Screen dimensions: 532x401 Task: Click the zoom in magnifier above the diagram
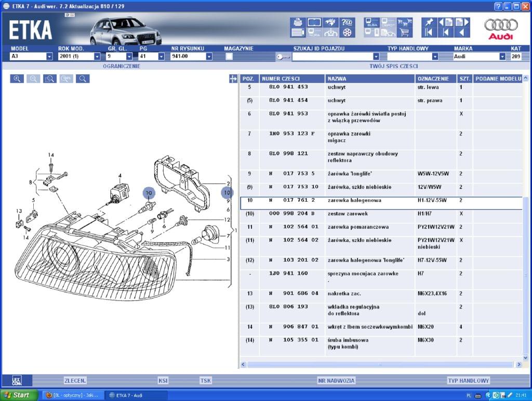(x=17, y=79)
